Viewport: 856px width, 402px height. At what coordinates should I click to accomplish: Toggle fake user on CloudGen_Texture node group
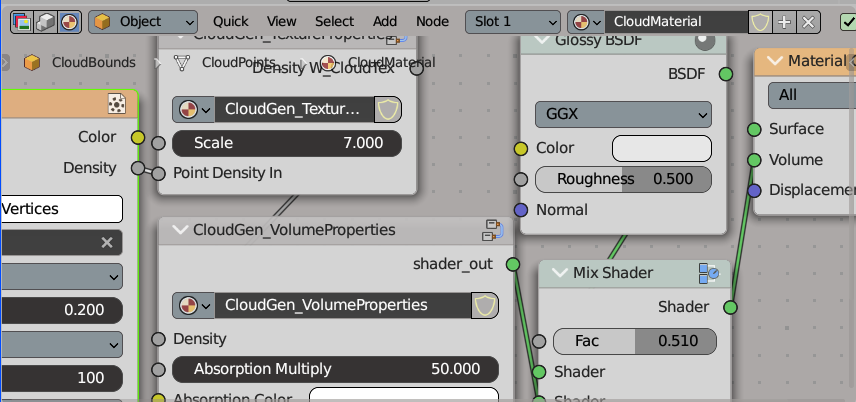point(388,110)
